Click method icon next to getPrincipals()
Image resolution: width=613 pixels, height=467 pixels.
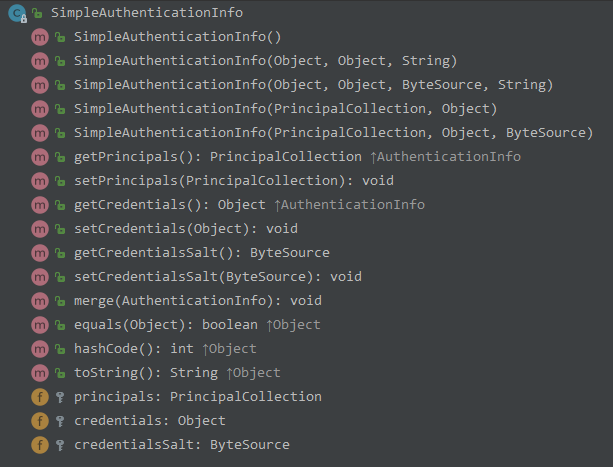click(40, 157)
